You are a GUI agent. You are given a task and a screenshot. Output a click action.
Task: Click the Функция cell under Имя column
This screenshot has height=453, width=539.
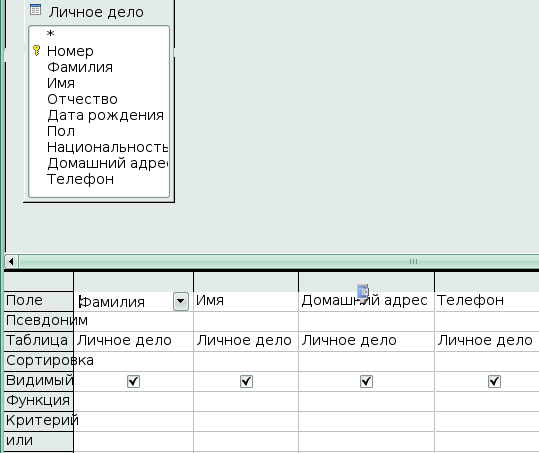(246, 401)
